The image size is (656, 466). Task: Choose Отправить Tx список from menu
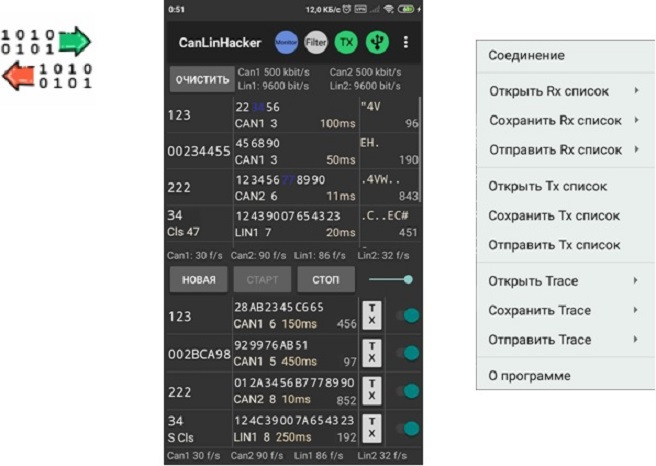(566, 245)
